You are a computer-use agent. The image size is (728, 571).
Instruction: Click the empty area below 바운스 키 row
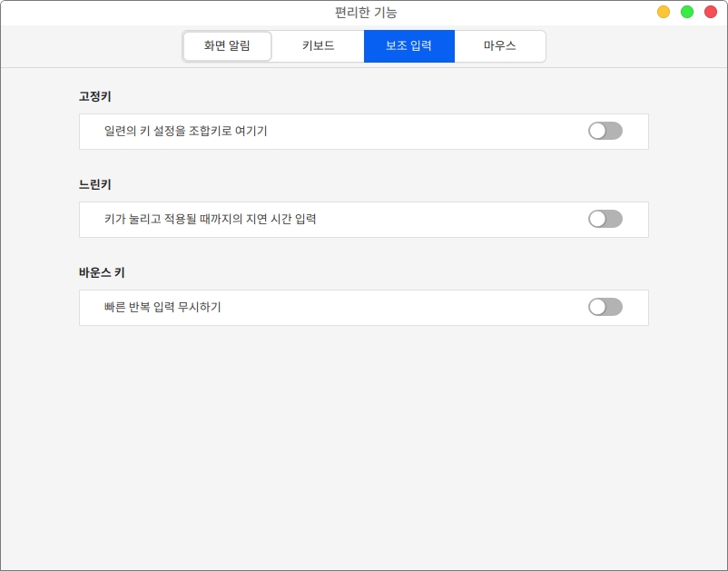(363, 436)
